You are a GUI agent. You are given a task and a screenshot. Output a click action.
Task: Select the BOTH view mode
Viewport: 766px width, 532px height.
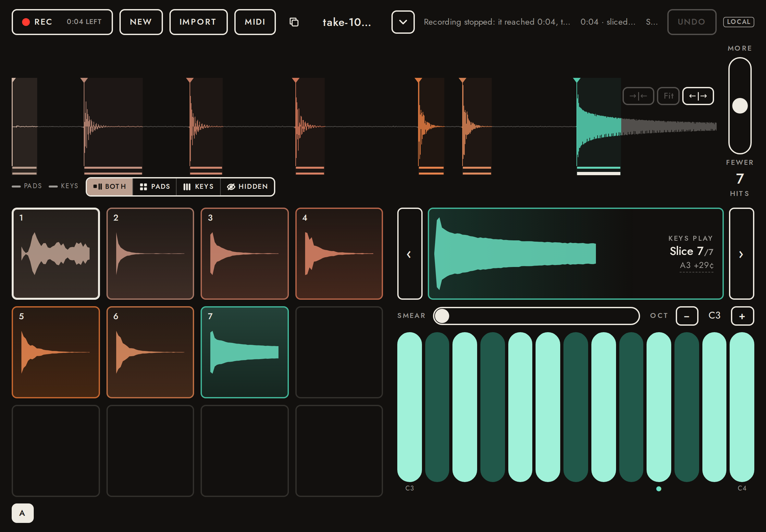point(110,187)
